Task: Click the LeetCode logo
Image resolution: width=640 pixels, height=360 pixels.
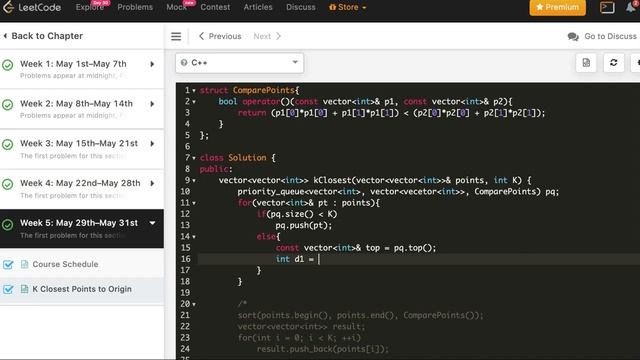Action: click(31, 7)
